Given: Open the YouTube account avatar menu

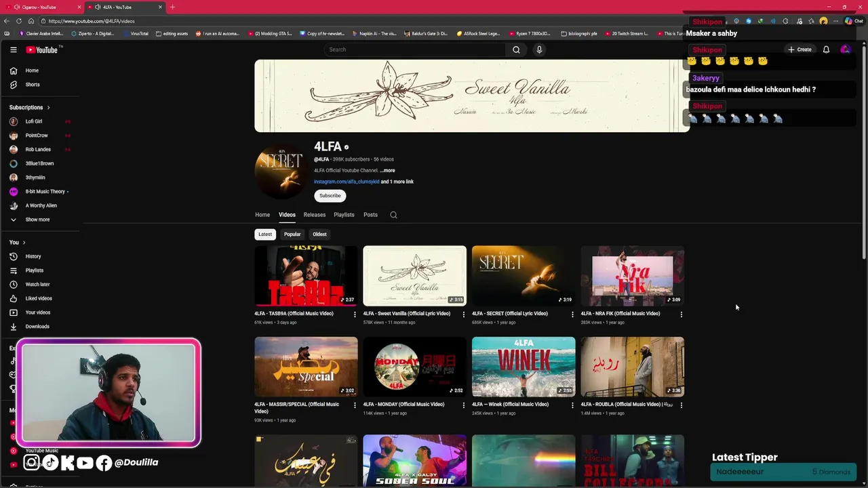Looking at the screenshot, I should (x=845, y=49).
